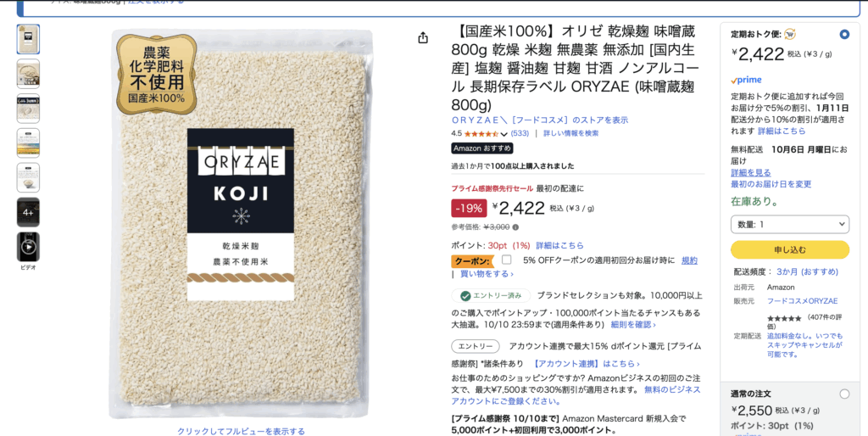Screen dimensions: 868x436
Task: Click 最初のお届け日を変更 link
Action: pos(771,184)
